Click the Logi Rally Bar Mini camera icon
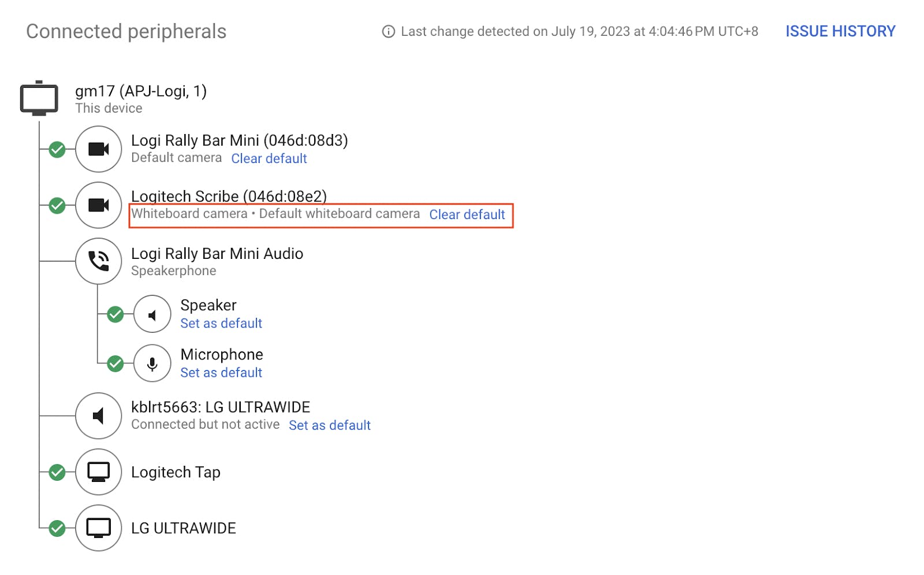The width and height of the screenshot is (924, 575). pyautogui.click(x=99, y=149)
